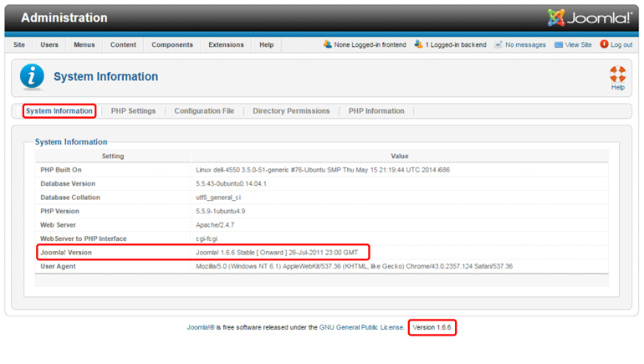Open the Directory Permissions tab

(x=291, y=110)
